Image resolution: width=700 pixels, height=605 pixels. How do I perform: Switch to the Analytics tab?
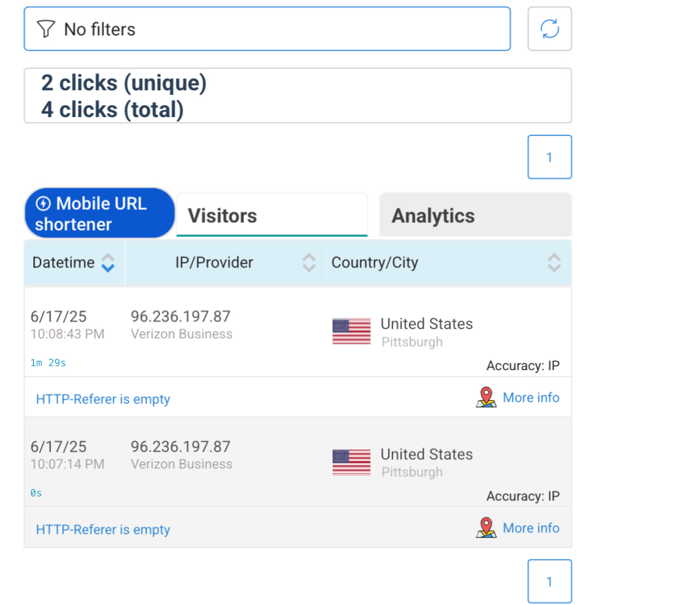point(476,215)
